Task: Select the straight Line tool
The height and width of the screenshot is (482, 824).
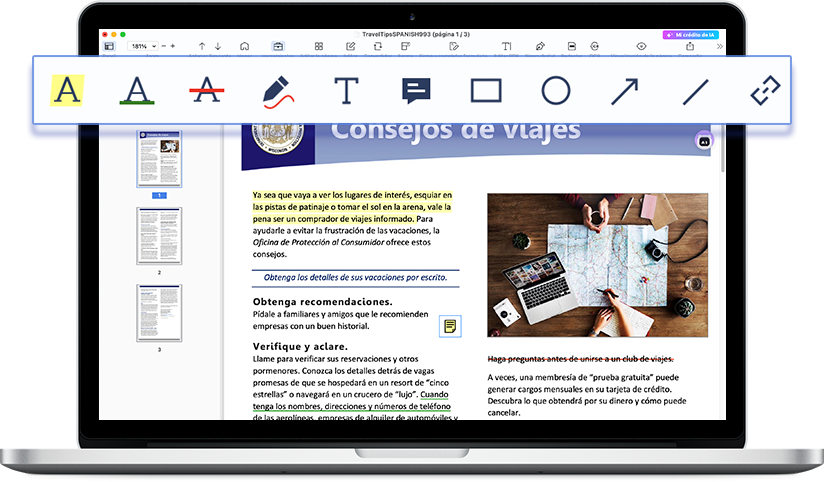Action: [x=695, y=91]
